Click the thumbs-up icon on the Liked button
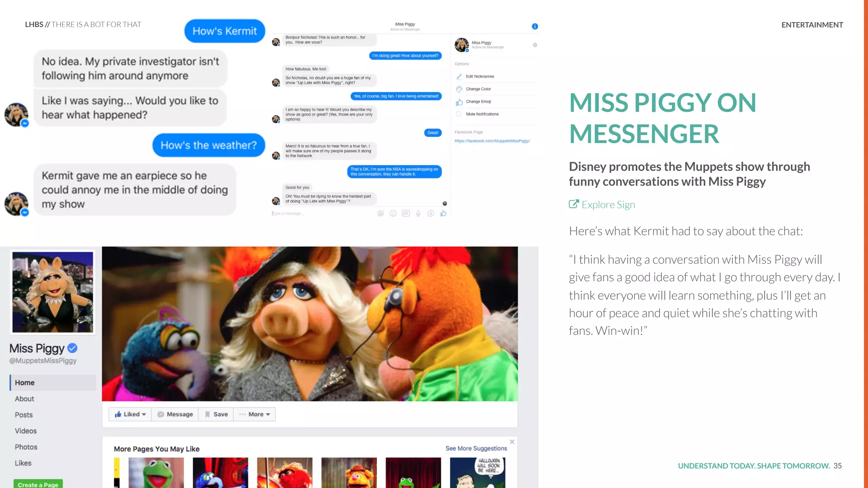Screen dimensions: 868x488 (x=118, y=414)
